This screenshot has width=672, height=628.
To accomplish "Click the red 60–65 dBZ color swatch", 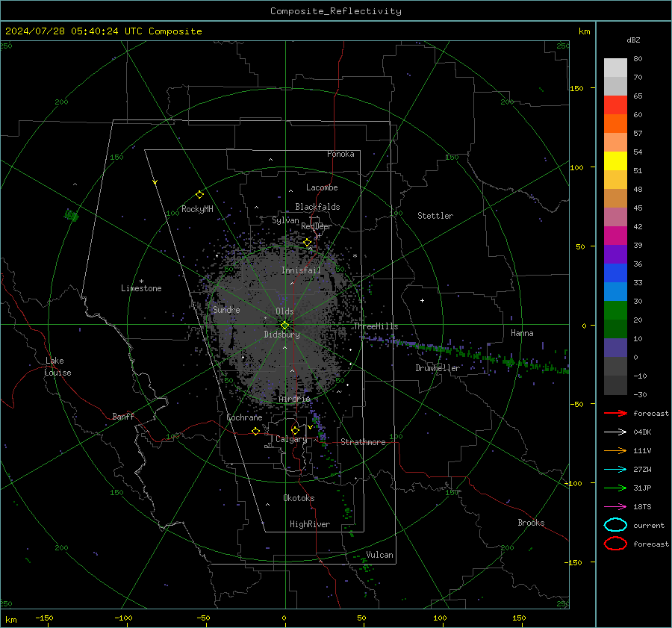I will [615, 105].
